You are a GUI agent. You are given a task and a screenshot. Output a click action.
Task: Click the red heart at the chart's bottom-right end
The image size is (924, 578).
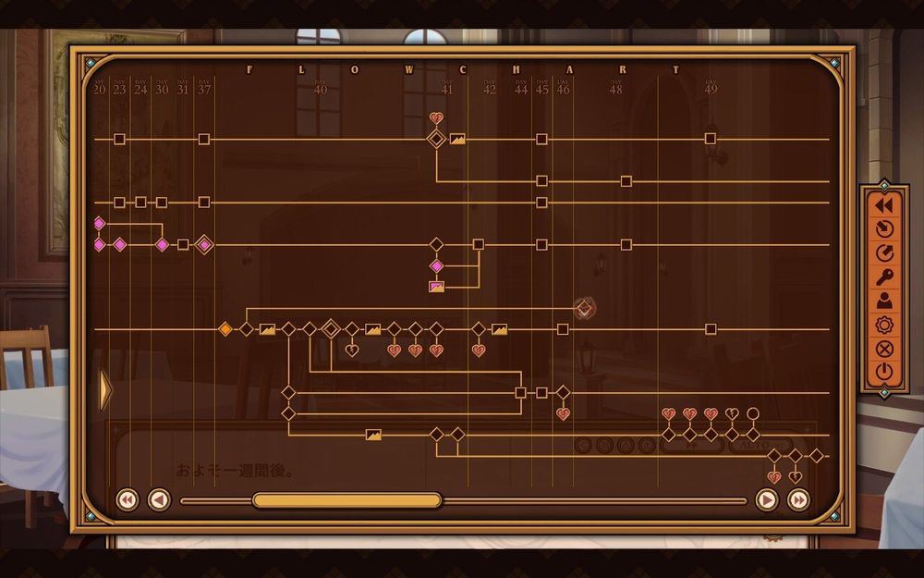coord(773,477)
